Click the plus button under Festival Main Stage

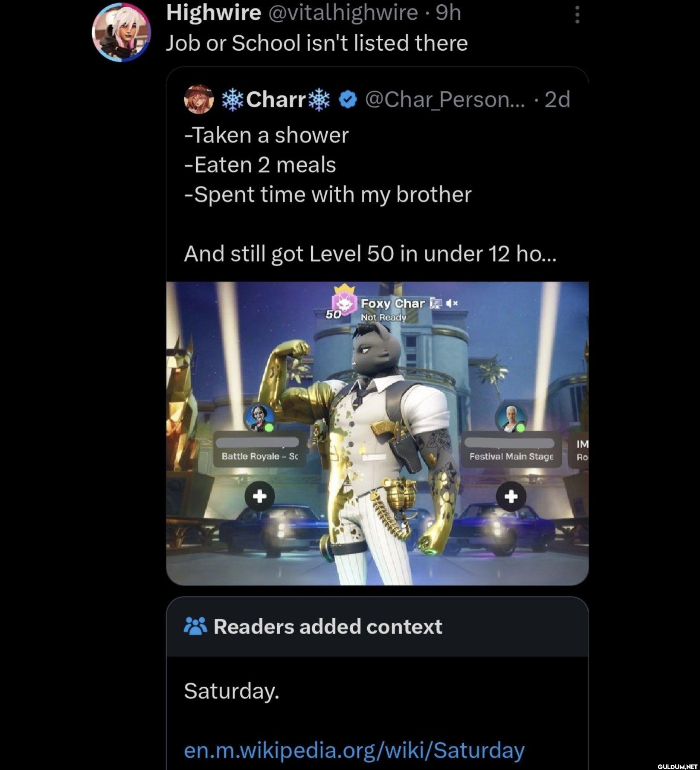click(x=511, y=496)
